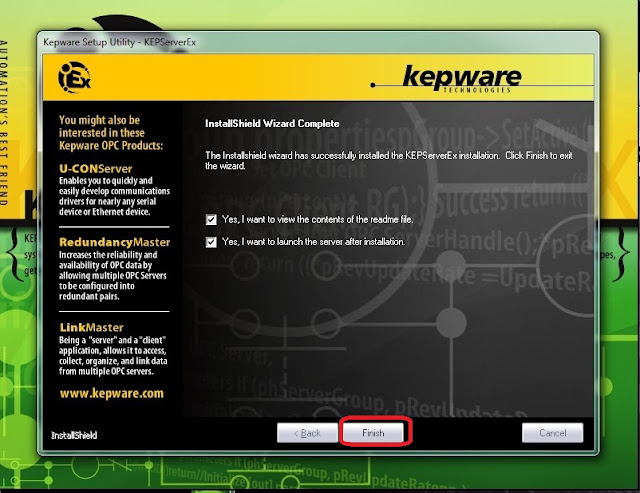Uncheck launch server after installation checkbox
Screen dimensions: 640x493
point(211,242)
